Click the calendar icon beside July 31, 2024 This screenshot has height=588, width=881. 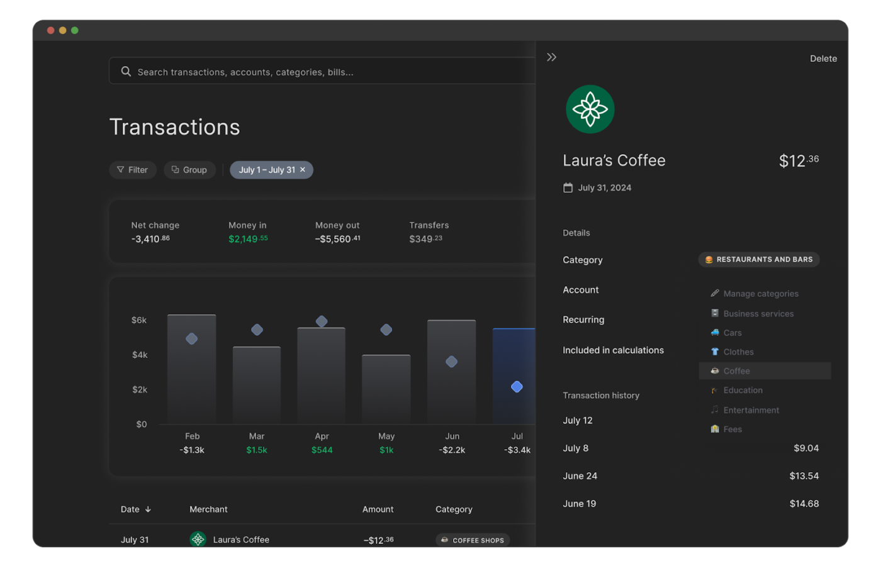click(x=568, y=187)
